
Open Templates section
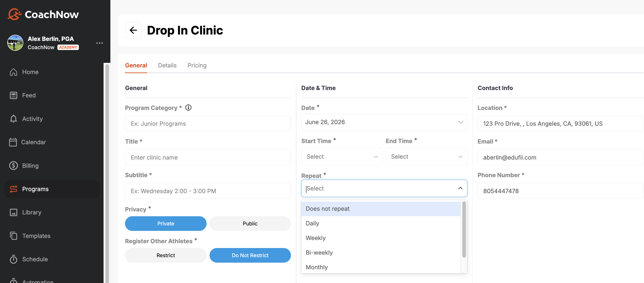[x=52, y=236]
